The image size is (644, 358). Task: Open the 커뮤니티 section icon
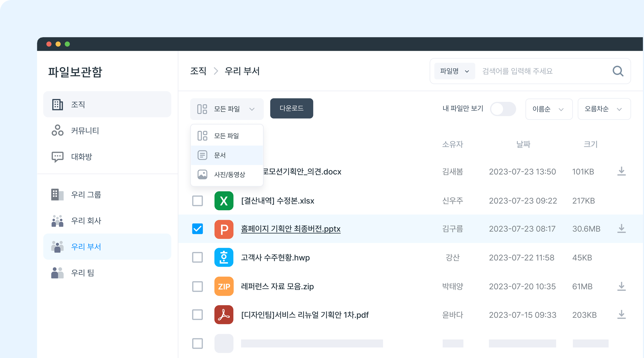click(x=57, y=131)
